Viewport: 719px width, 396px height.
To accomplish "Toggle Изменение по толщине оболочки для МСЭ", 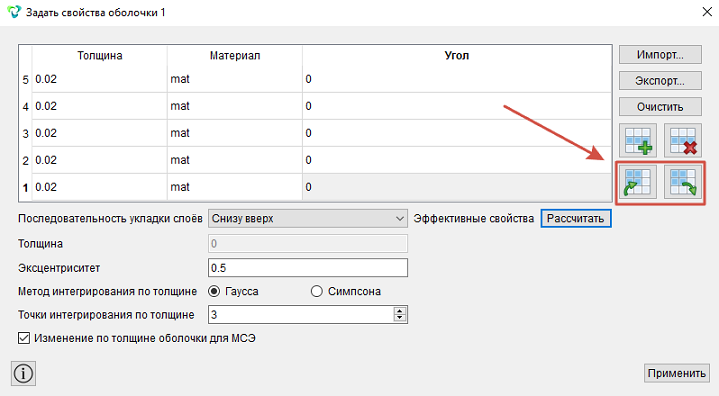I will click(24, 338).
